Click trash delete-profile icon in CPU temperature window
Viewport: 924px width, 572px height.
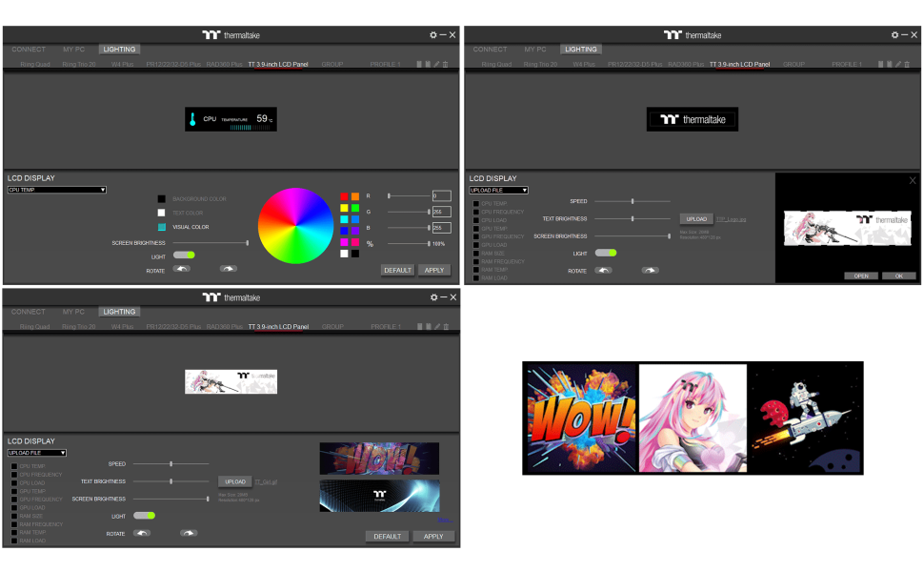pos(446,64)
